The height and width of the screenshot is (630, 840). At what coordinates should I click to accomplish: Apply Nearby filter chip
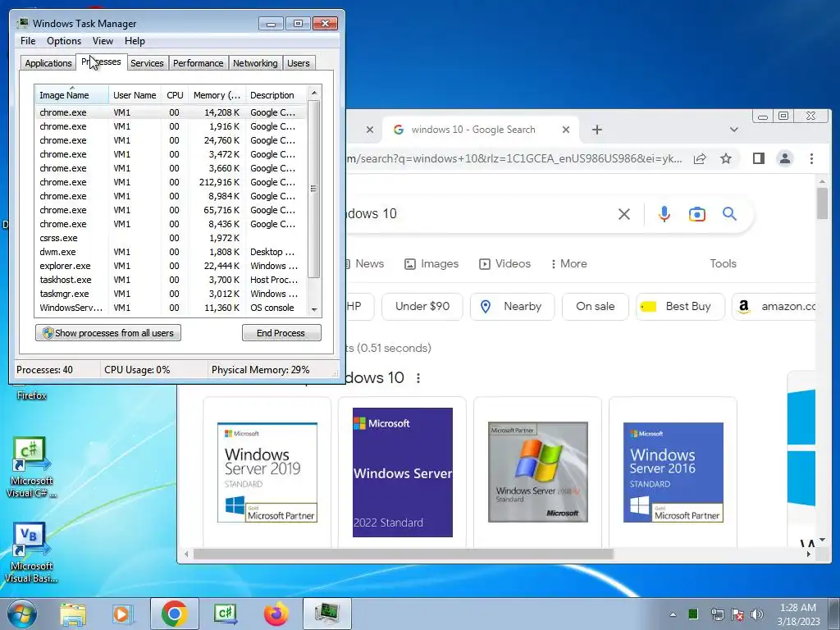tap(512, 307)
